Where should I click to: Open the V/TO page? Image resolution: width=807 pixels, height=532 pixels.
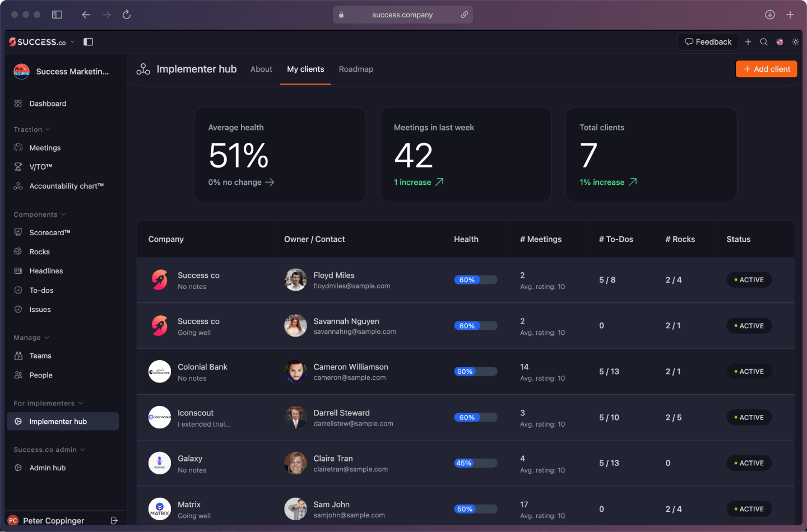pos(40,167)
